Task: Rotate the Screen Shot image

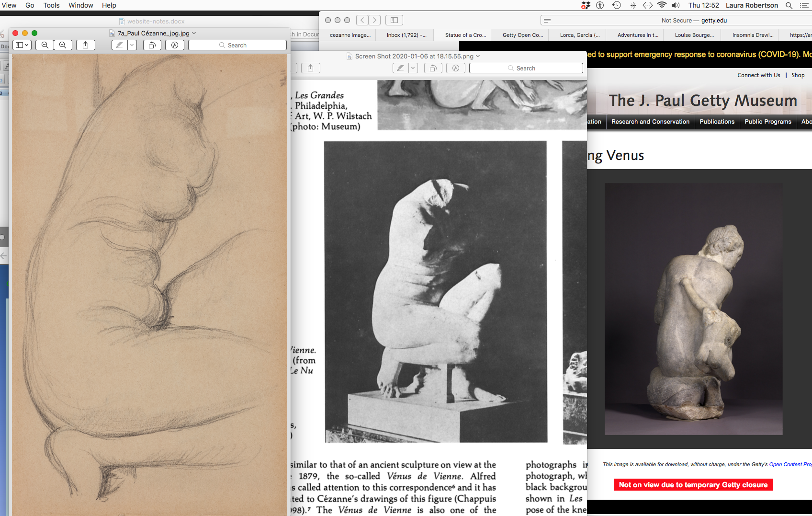Action: pyautogui.click(x=433, y=68)
